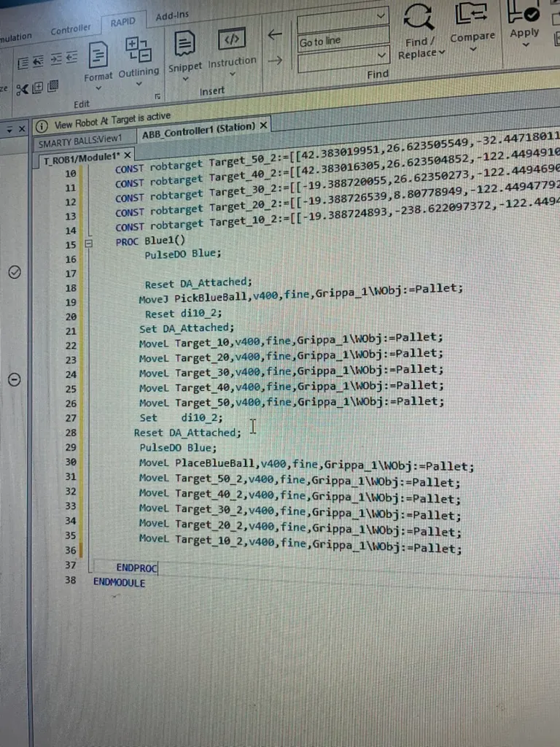
Task: Click the circled checkmark icon in left margin
Action: coord(15,272)
